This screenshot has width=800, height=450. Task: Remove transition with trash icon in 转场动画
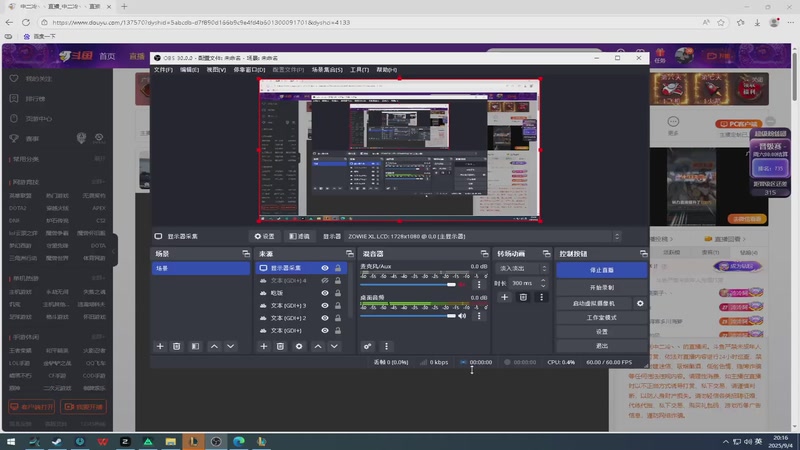point(523,297)
